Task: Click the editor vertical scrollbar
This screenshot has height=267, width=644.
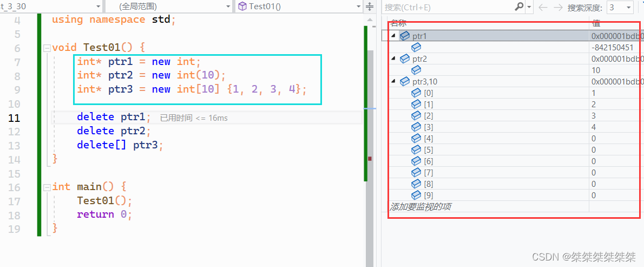Action: coord(370,144)
